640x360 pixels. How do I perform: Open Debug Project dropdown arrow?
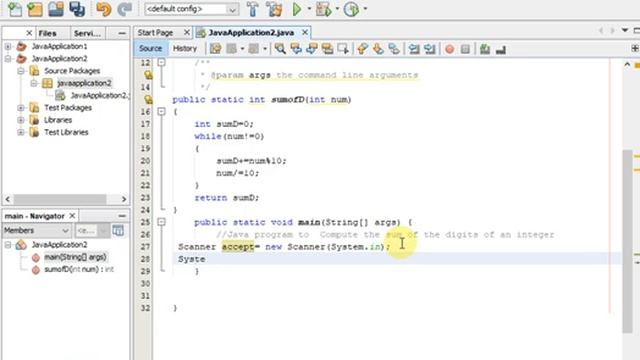click(337, 9)
